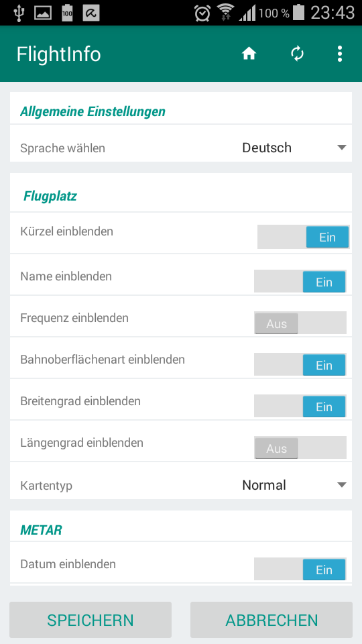Tap the FlightInfo app title
The width and height of the screenshot is (362, 644).
click(59, 54)
